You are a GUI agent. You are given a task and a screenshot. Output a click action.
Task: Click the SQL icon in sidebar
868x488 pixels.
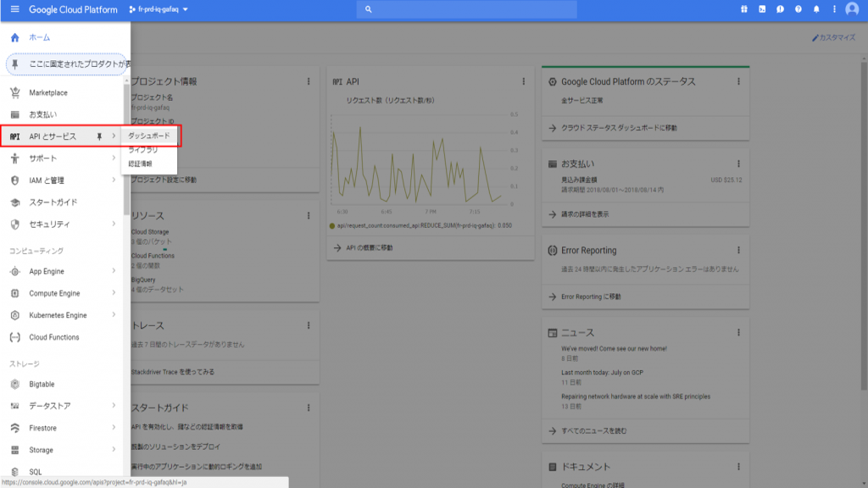(x=15, y=472)
